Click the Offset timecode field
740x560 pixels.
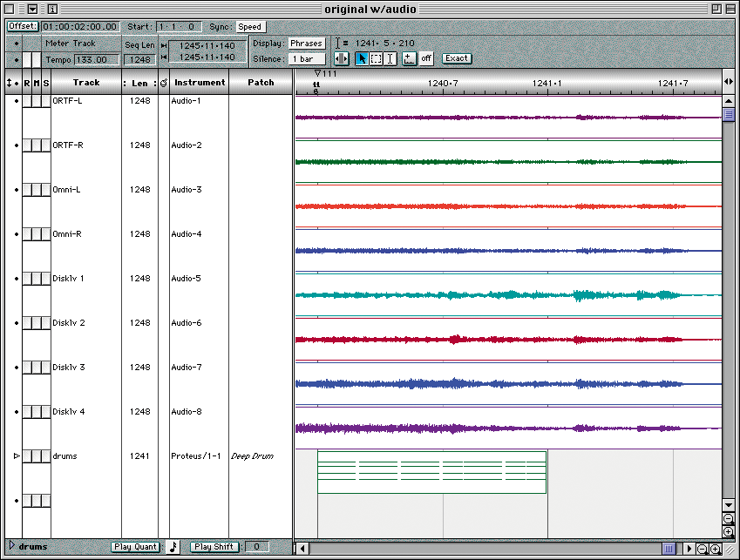tap(80, 27)
